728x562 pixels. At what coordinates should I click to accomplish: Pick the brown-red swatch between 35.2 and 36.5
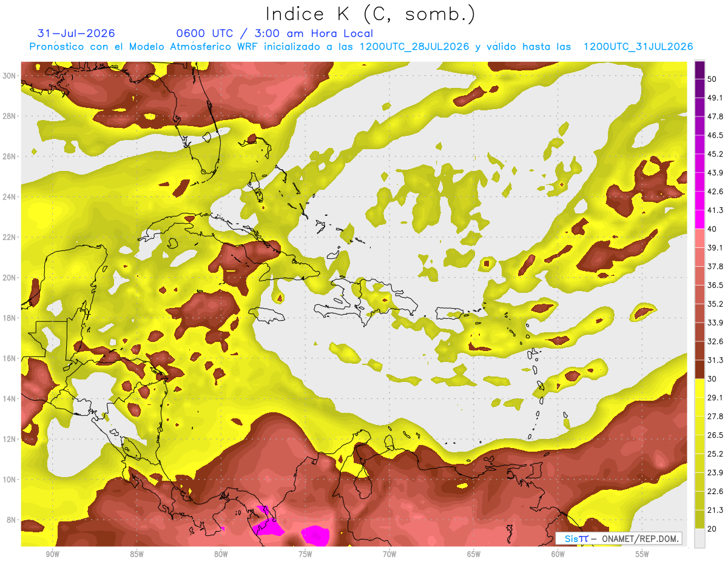(x=699, y=294)
